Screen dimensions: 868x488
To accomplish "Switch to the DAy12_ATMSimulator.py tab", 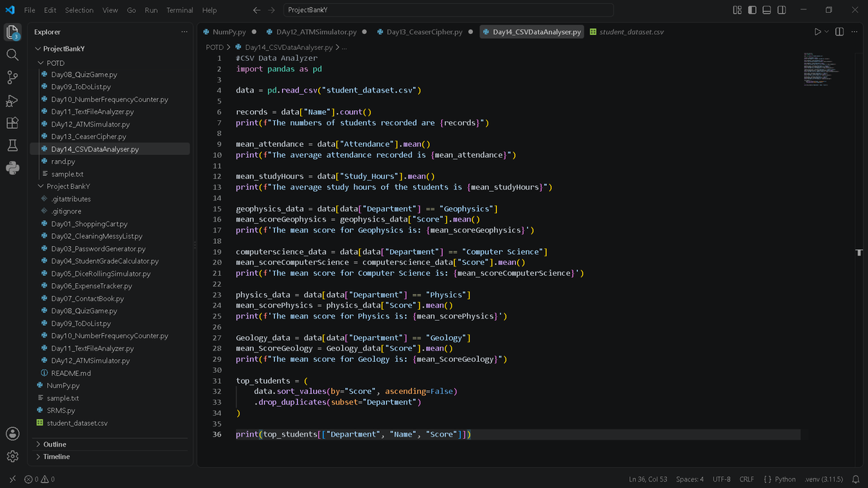I will [316, 32].
